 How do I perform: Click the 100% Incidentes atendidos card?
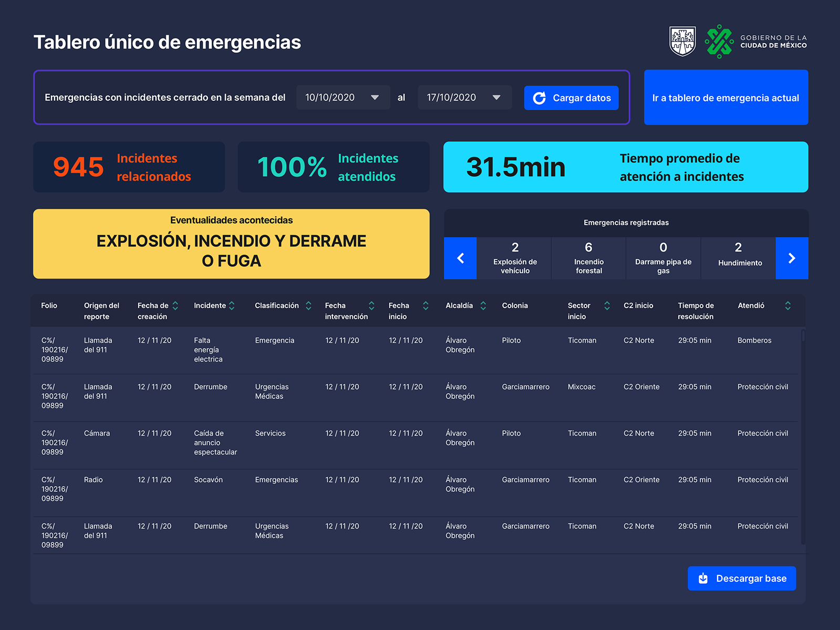pyautogui.click(x=333, y=167)
